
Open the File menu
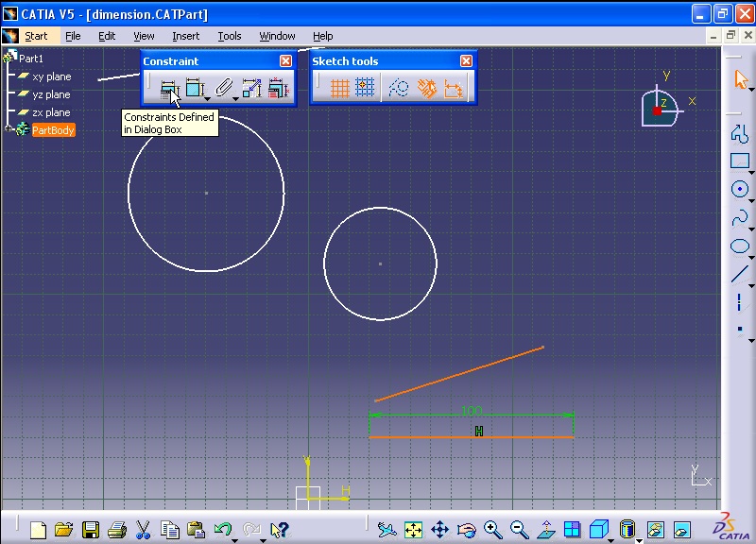click(x=73, y=36)
